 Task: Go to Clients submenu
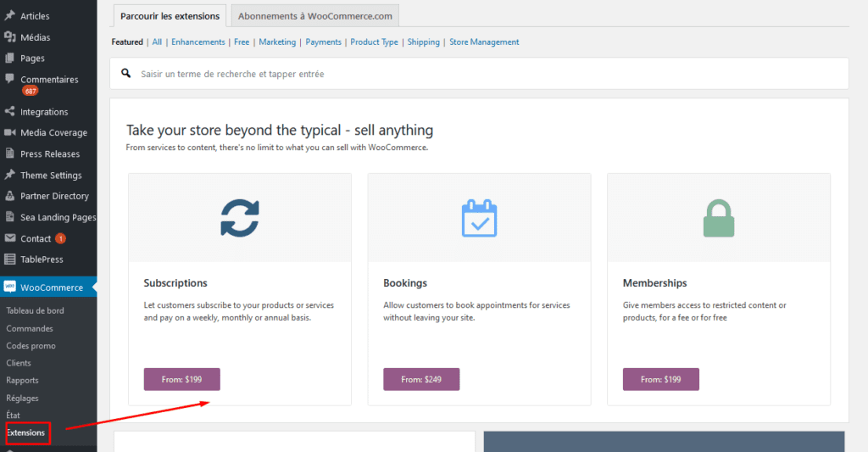pyautogui.click(x=19, y=363)
